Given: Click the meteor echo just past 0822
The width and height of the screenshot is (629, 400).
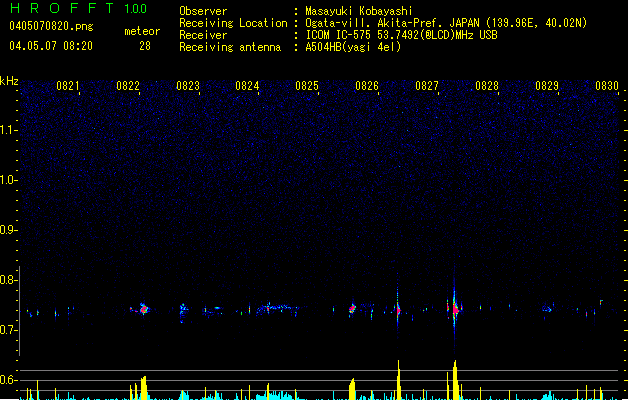Looking at the screenshot, I should click(143, 309).
